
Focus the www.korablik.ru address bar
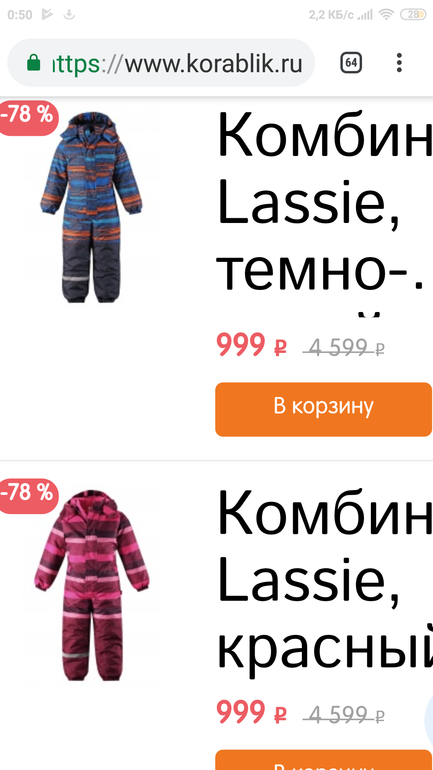click(x=161, y=63)
